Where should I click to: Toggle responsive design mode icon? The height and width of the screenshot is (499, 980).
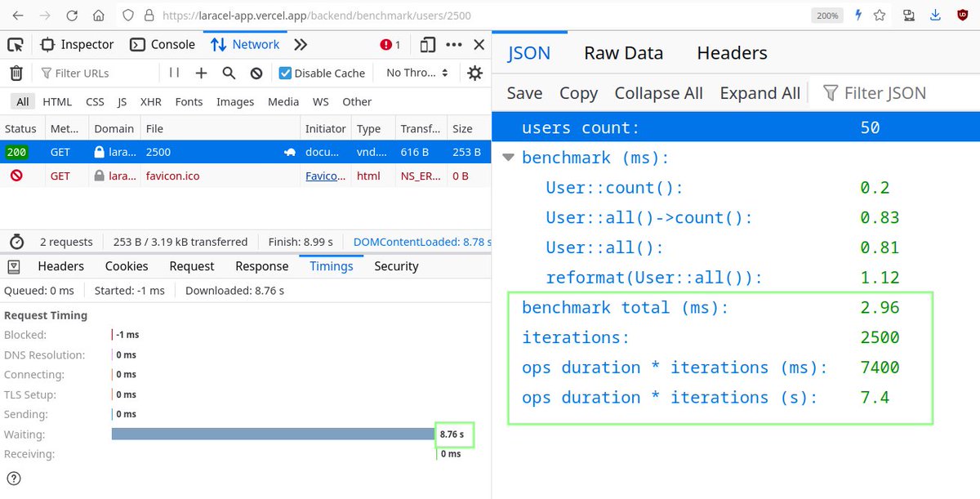pyautogui.click(x=428, y=45)
